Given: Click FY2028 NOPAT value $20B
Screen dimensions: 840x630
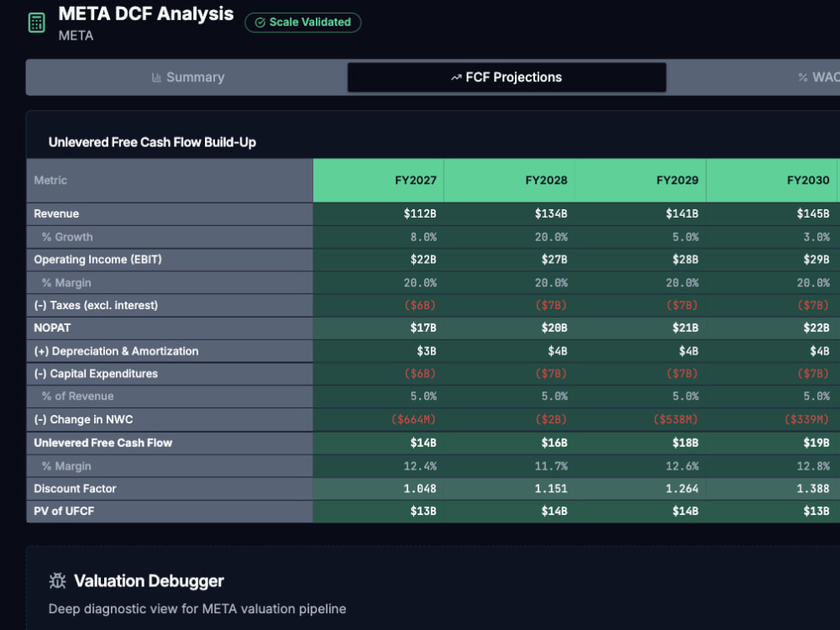Looking at the screenshot, I should [x=554, y=328].
